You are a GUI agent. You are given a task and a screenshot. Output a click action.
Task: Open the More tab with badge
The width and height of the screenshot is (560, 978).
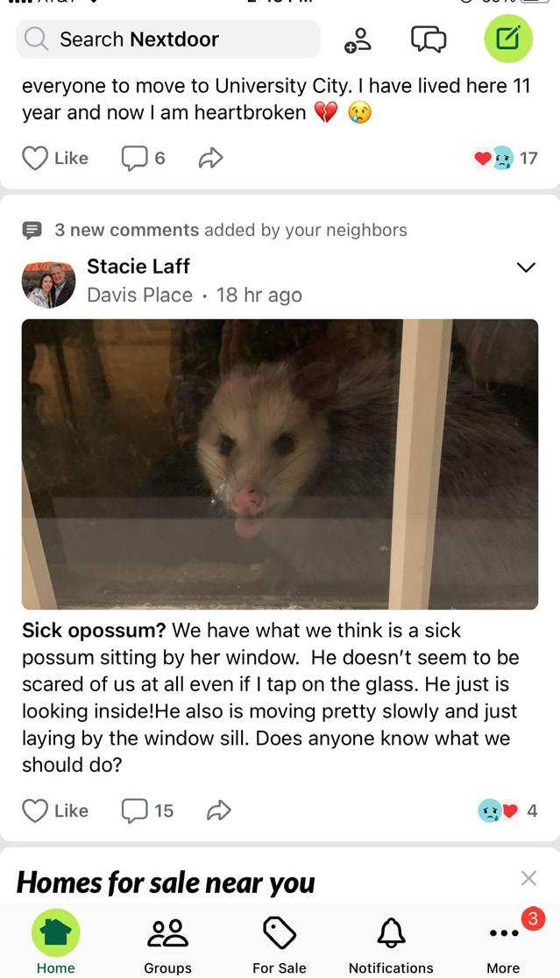click(504, 942)
